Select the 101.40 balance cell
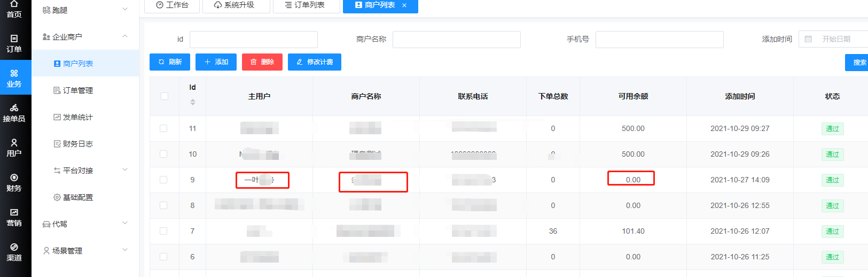868x277 pixels. 633,231
